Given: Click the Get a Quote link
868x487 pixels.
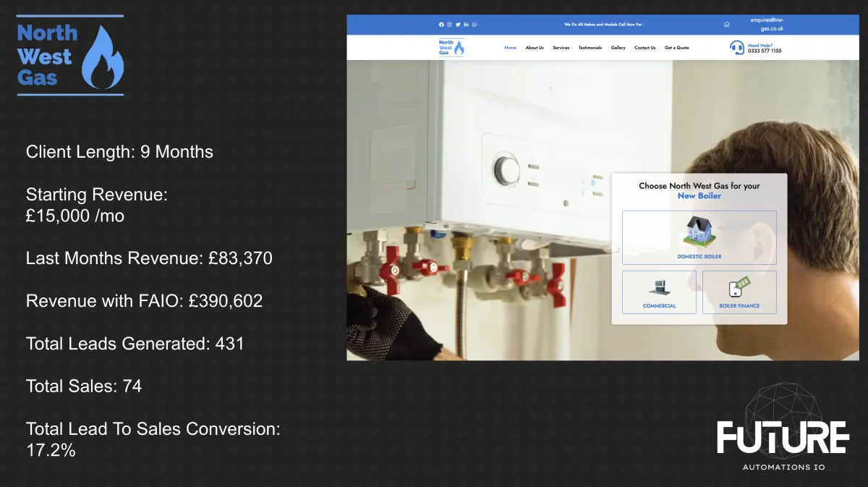Looking at the screenshot, I should pos(677,48).
